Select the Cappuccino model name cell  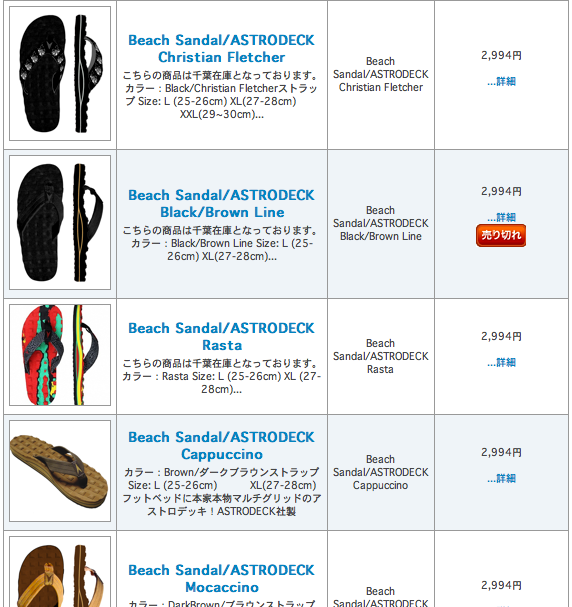click(x=381, y=472)
